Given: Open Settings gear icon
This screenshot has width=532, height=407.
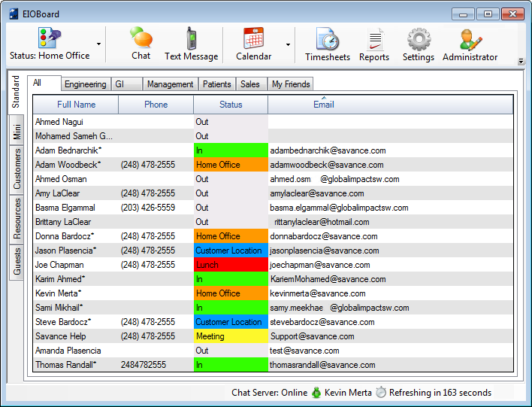Looking at the screenshot, I should coord(419,39).
